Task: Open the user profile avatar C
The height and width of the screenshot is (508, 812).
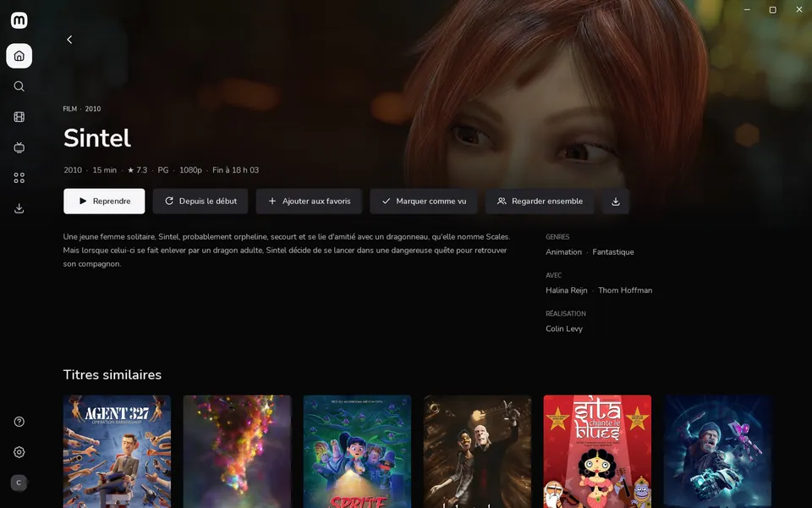Action: click(19, 483)
